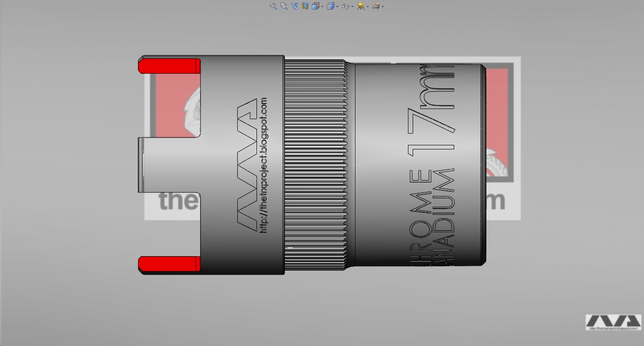Click the engraved 17mm text
Viewport: 644px width, 346px height.
tap(431, 110)
